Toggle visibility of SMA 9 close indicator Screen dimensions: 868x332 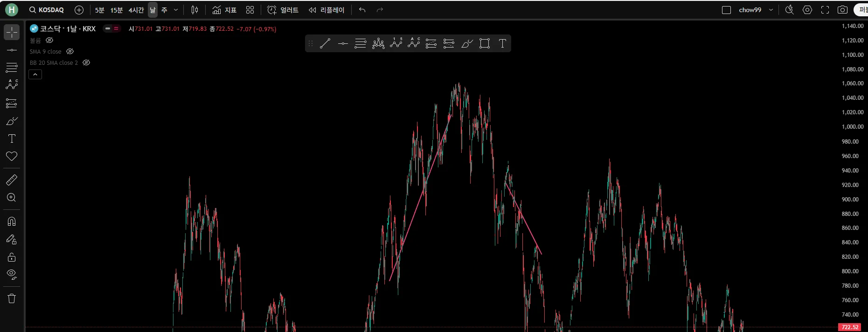click(70, 52)
